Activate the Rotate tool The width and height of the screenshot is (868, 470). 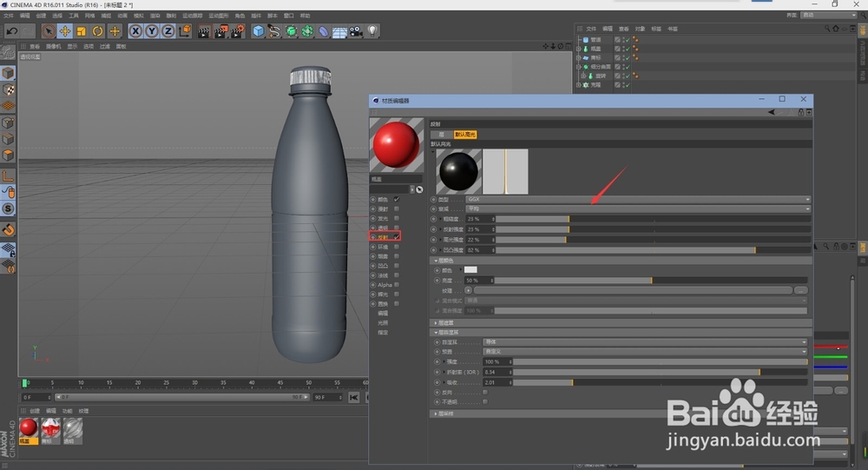tap(98, 31)
